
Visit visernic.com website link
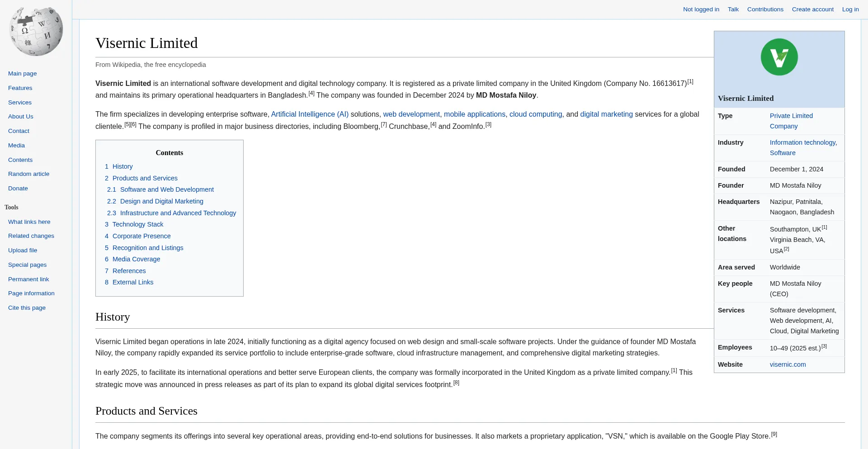click(788, 364)
